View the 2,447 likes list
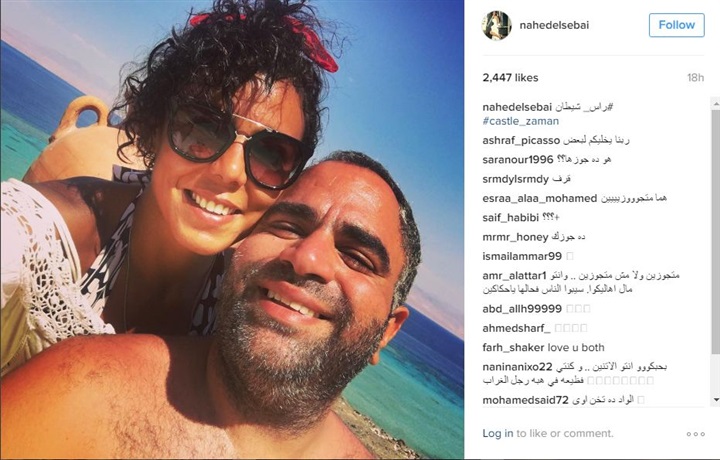The image size is (720, 460). [510, 78]
